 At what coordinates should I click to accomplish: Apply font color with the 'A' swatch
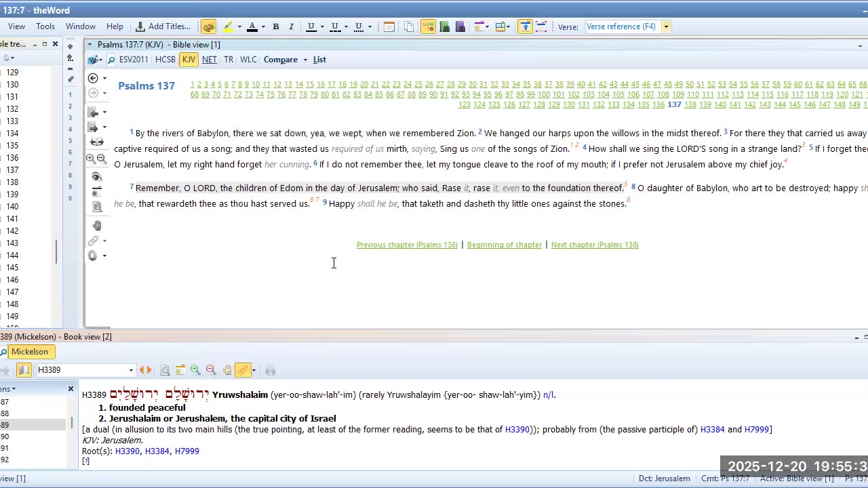252,26
